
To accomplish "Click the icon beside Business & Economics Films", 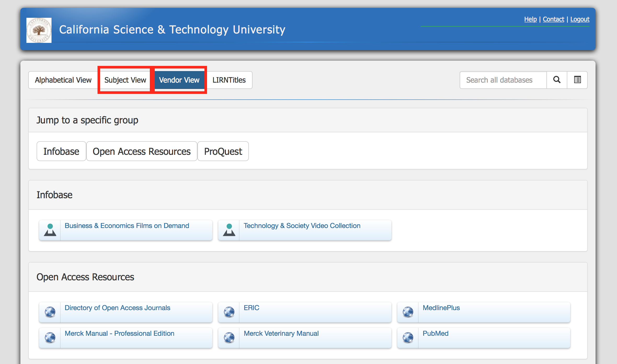I will point(50,230).
